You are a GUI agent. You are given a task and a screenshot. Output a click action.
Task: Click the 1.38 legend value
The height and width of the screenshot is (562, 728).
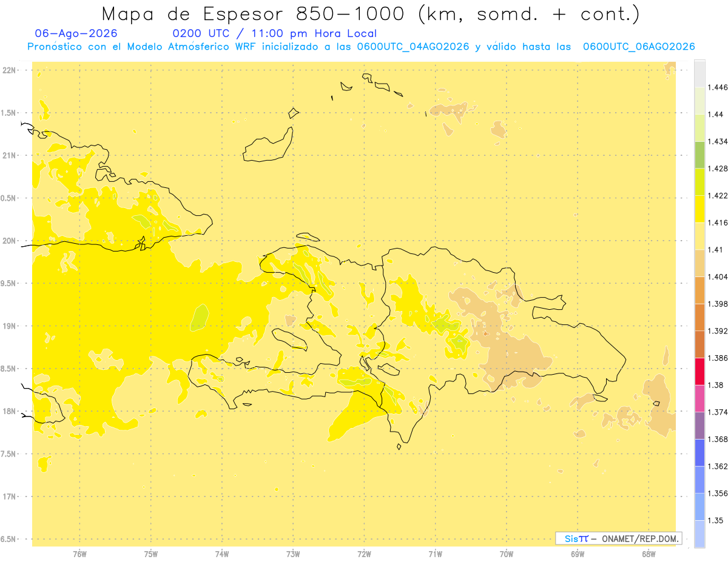coord(716,385)
